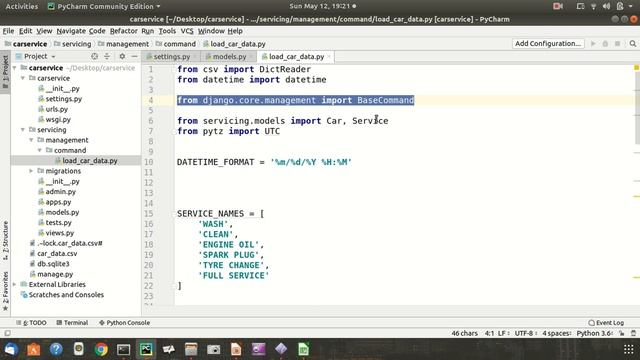Change 4 spaces indent setting
This screenshot has width=640, height=360.
557,333
